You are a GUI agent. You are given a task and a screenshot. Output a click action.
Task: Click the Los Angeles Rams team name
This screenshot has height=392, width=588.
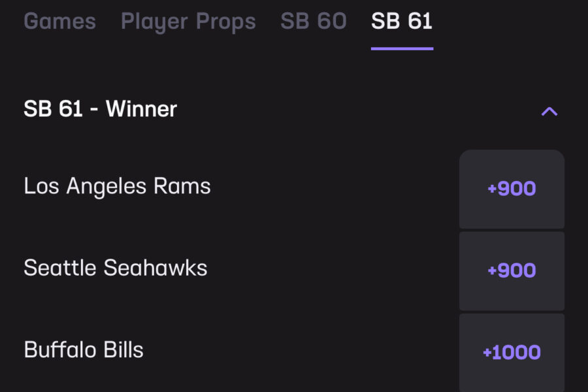click(118, 187)
